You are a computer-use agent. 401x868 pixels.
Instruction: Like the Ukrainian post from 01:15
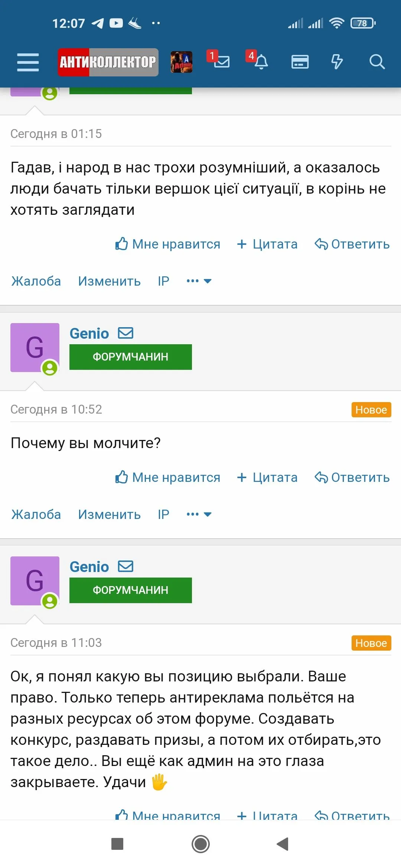click(x=168, y=244)
